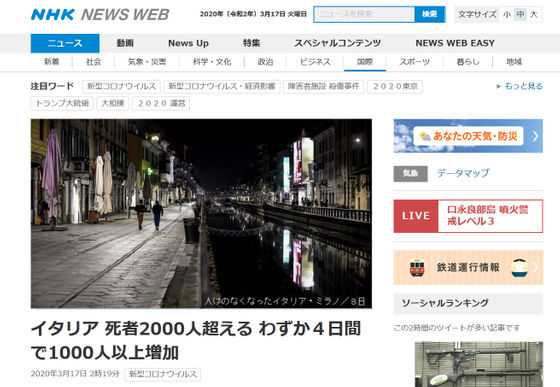The image size is (560, 387).
Task: Set text size to 中 (medium)
Action: [520, 14]
